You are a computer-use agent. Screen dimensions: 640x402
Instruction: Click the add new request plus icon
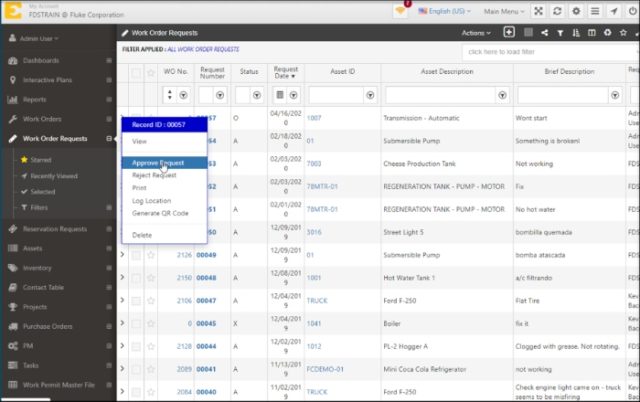click(509, 32)
